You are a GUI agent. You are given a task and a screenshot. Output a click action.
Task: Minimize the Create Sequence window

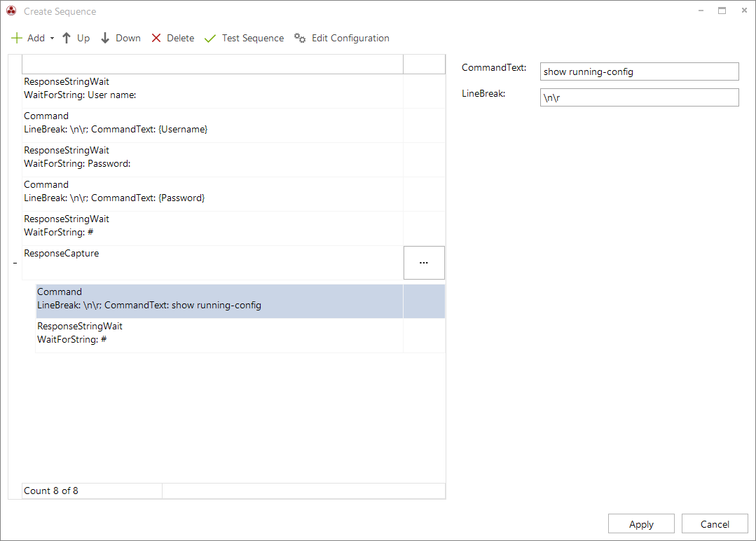[701, 11]
